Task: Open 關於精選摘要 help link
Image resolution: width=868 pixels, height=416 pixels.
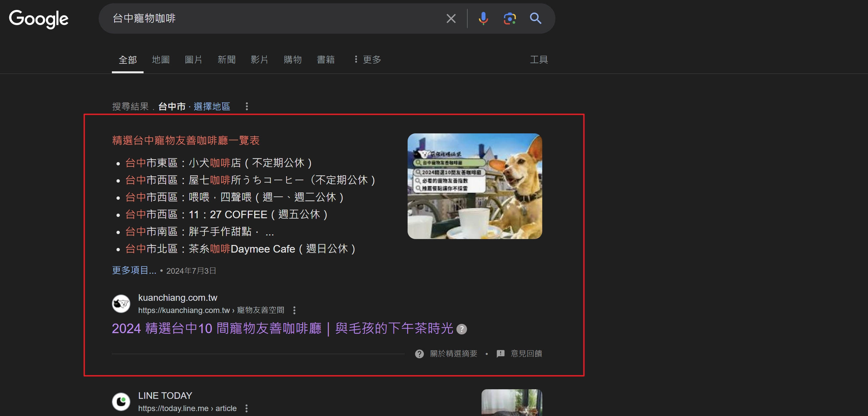Action: (x=453, y=353)
